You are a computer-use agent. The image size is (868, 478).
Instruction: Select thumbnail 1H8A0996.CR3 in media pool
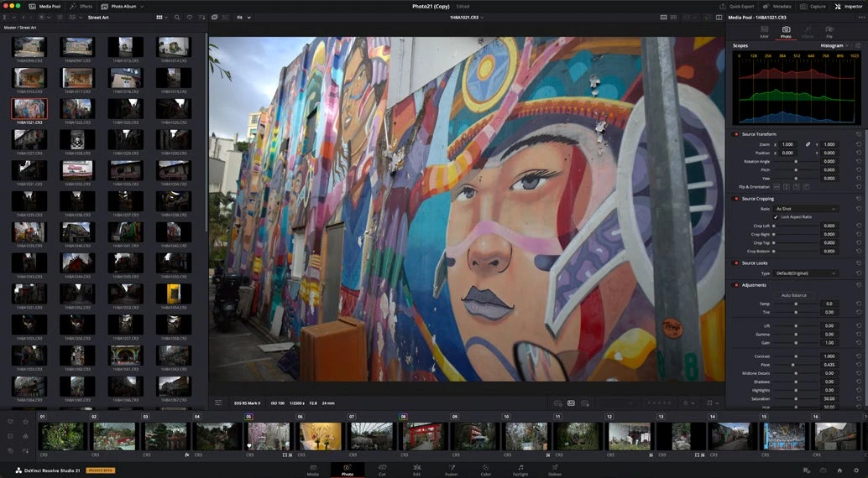coord(29,49)
